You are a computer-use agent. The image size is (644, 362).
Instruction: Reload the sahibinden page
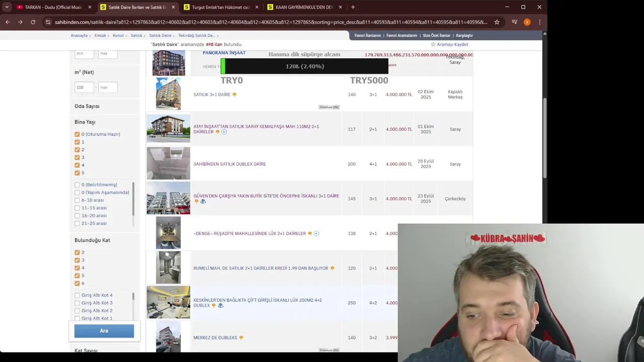pos(33,22)
